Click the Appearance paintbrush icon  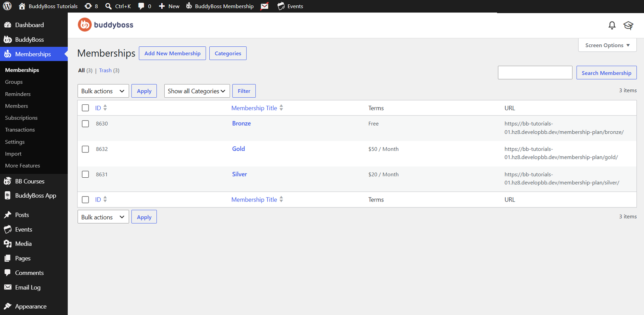click(x=7, y=306)
